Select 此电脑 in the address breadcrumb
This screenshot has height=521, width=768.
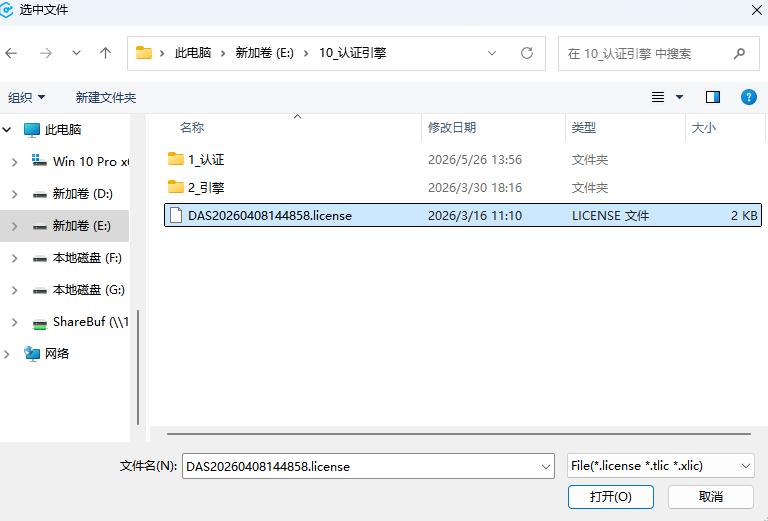pos(193,53)
